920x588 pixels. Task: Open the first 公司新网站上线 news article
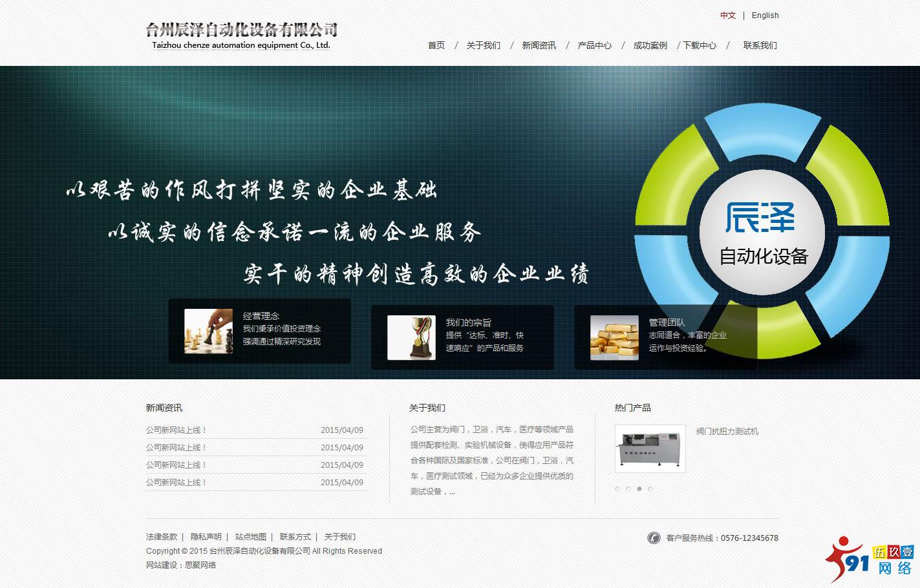pos(176,430)
